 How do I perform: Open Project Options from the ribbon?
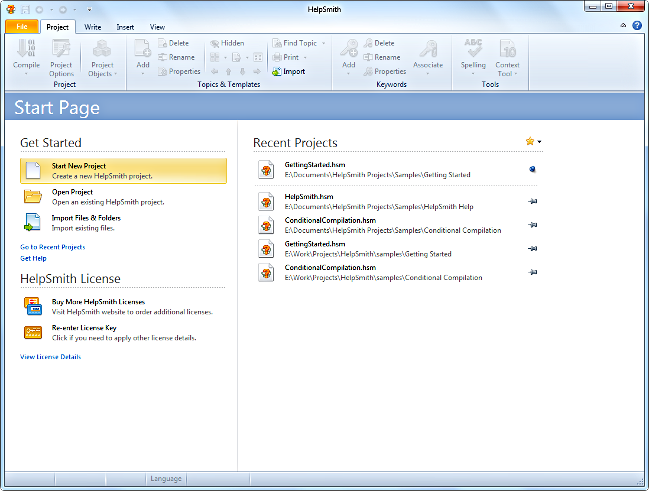(61, 58)
